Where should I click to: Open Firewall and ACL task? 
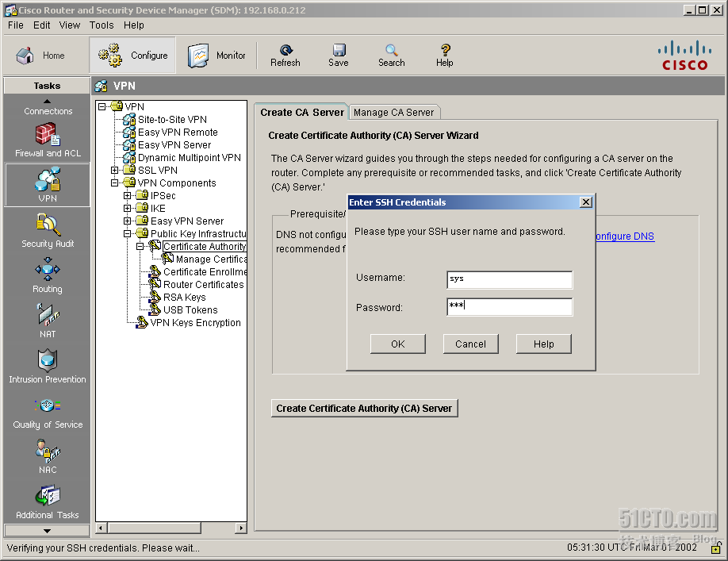pyautogui.click(x=48, y=140)
